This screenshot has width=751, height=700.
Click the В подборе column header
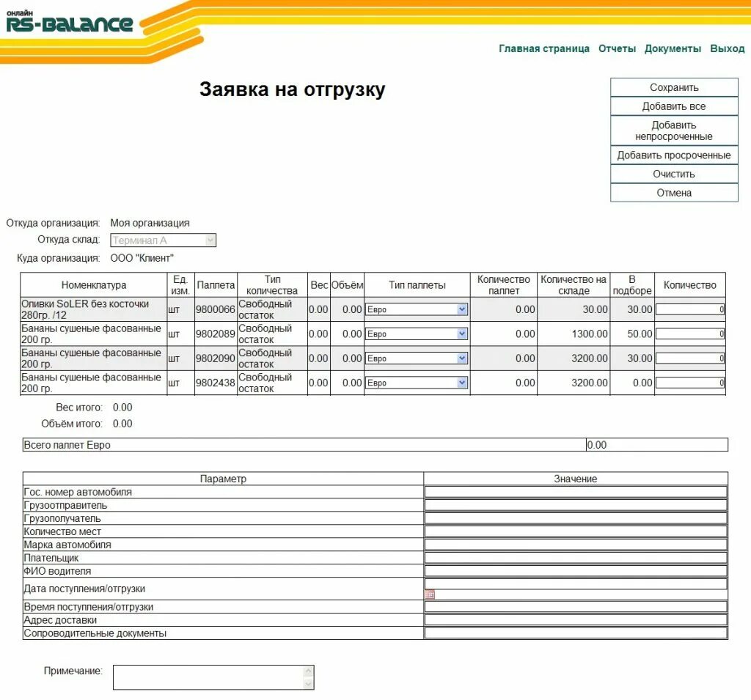(x=631, y=285)
